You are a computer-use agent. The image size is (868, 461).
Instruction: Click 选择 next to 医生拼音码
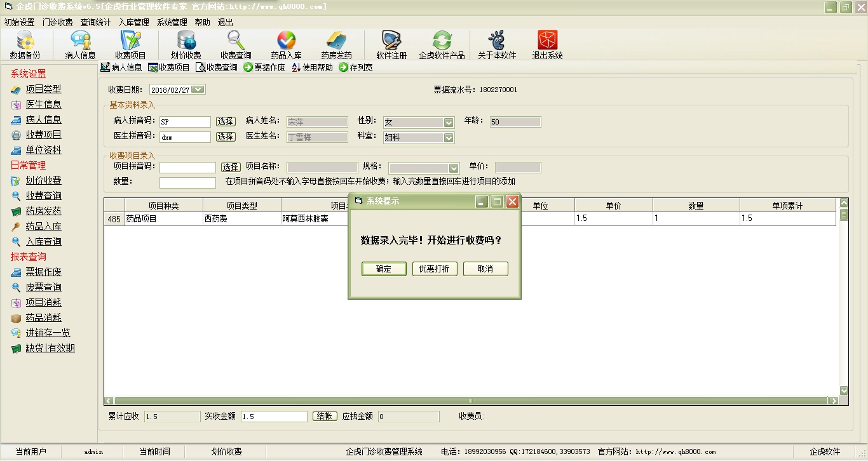pos(226,137)
